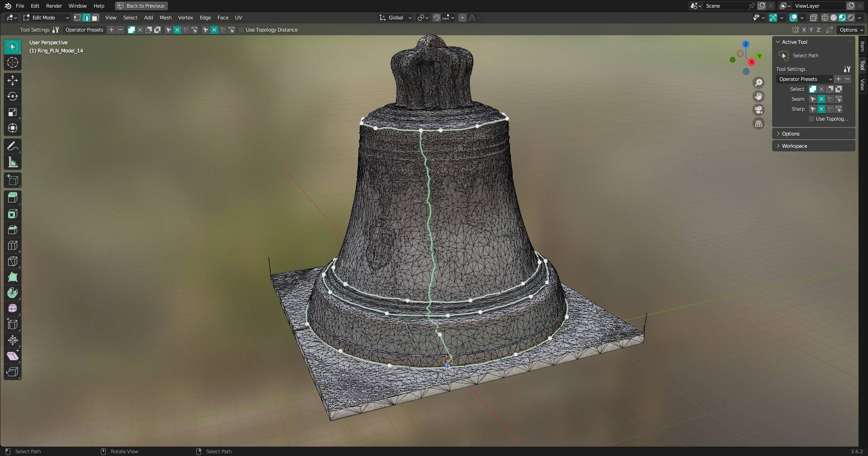Click Back to Previous button

141,6
